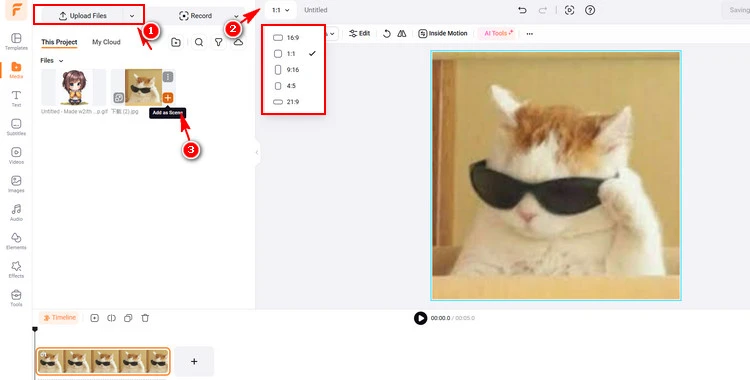Open the Edit adjustments button
750x380 pixels.
point(359,34)
